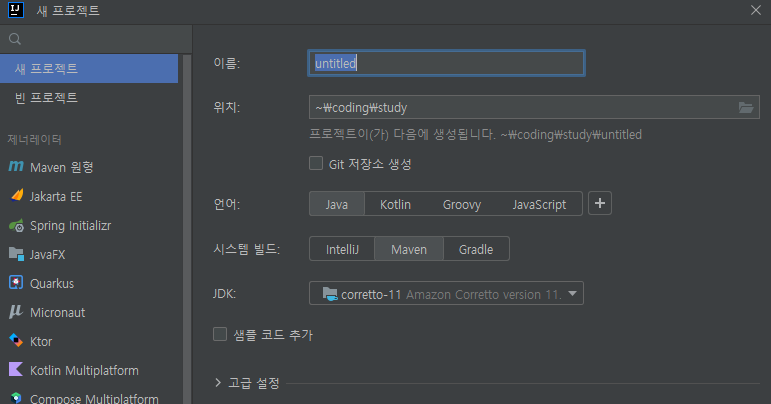The height and width of the screenshot is (404, 771).
Task: Click the JDK: label
Action: pos(225,293)
